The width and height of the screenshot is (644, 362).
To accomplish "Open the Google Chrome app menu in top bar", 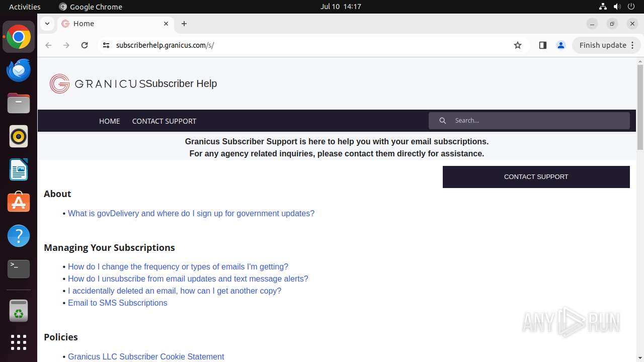I will click(91, 7).
